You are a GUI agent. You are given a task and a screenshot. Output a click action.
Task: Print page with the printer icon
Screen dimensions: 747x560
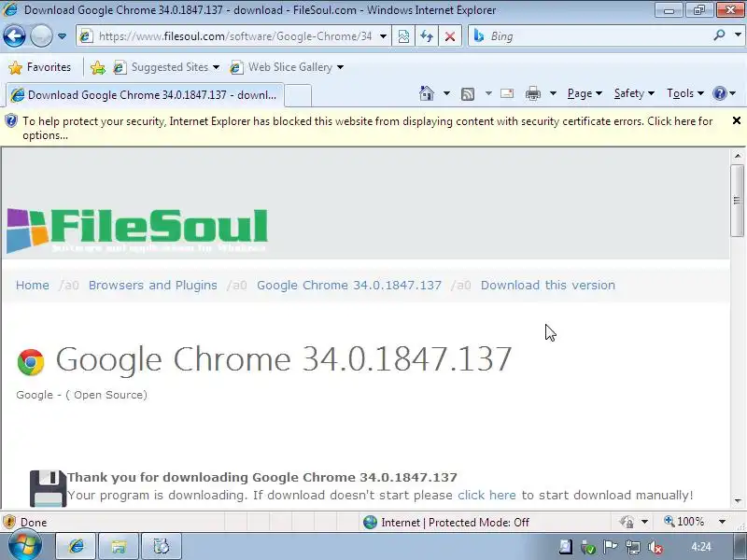[x=533, y=93]
